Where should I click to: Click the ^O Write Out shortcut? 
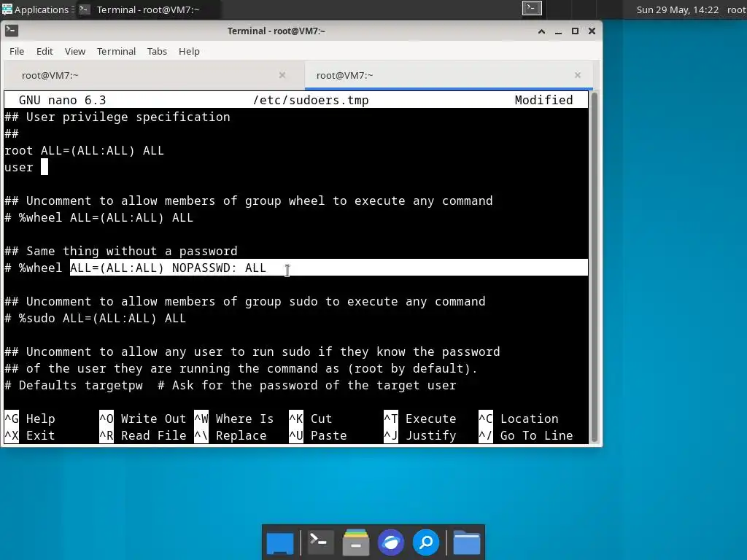142,419
